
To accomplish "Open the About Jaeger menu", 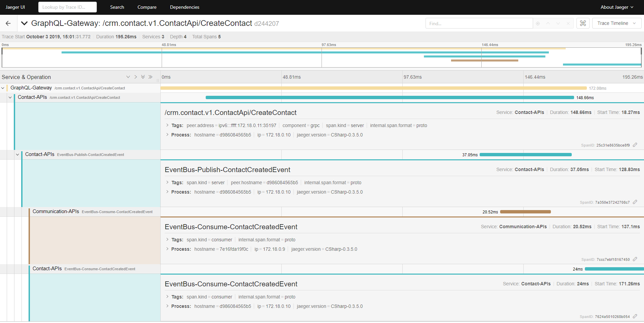I will (617, 7).
